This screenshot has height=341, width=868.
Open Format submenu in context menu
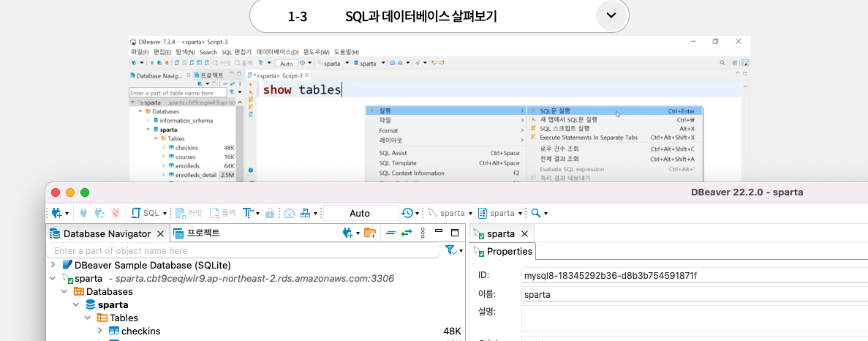(445, 131)
